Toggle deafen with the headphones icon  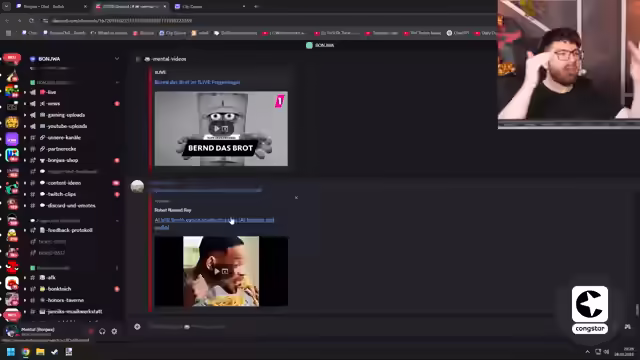tap(102, 331)
